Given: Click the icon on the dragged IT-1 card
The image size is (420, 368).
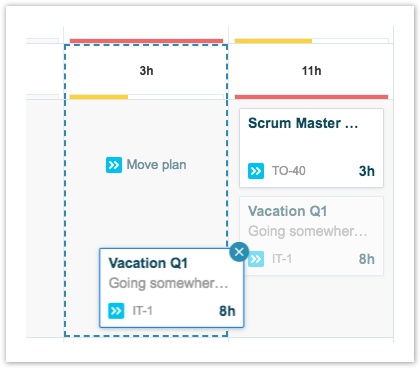Looking at the screenshot, I should (116, 311).
